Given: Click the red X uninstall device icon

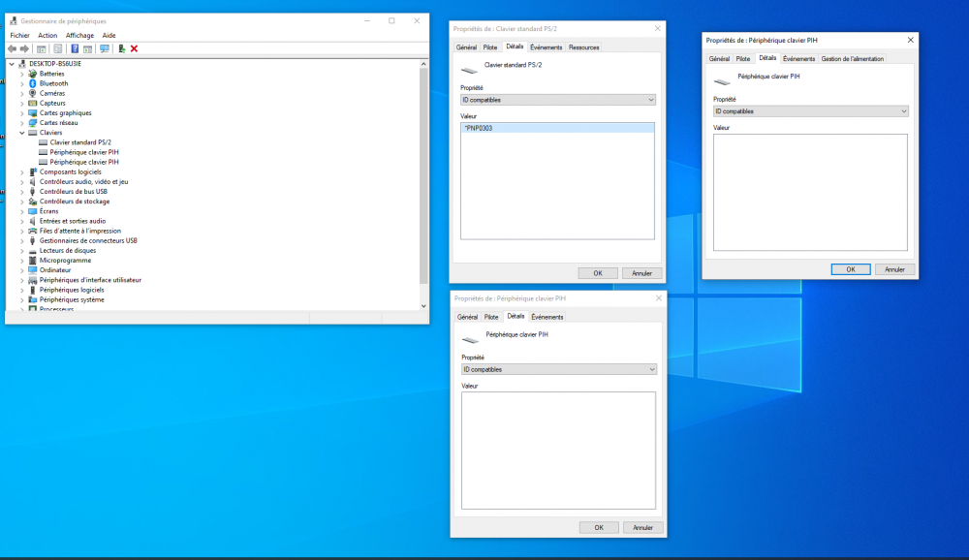Looking at the screenshot, I should coord(134,48).
